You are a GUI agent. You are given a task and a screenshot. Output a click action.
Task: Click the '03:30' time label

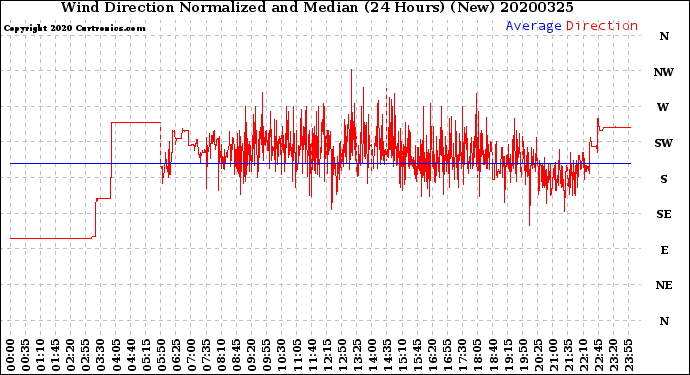(101, 355)
